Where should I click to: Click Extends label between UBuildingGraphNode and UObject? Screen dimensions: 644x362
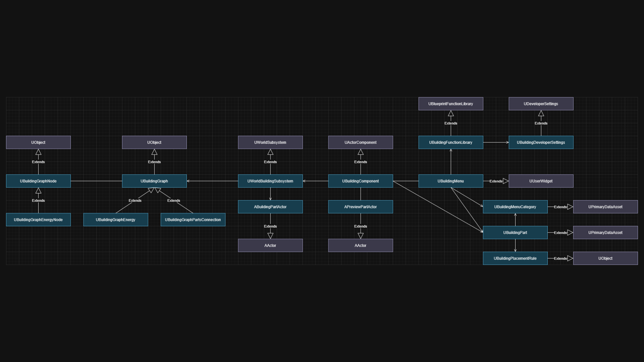(38, 162)
